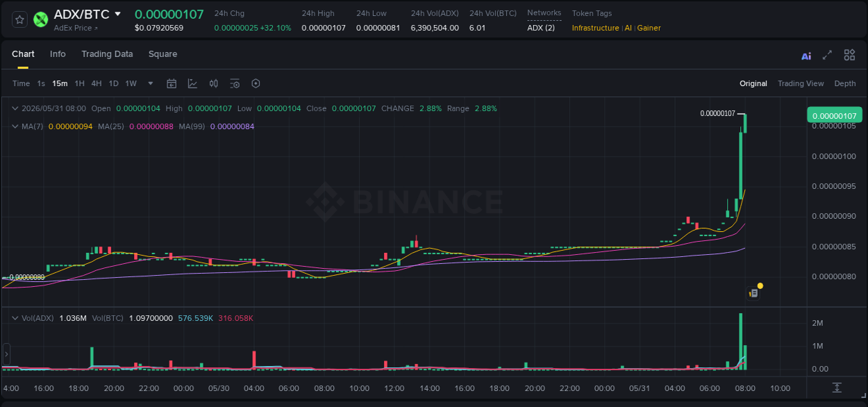Click the Range 2.88% value
The height and width of the screenshot is (407, 868).
click(x=486, y=108)
